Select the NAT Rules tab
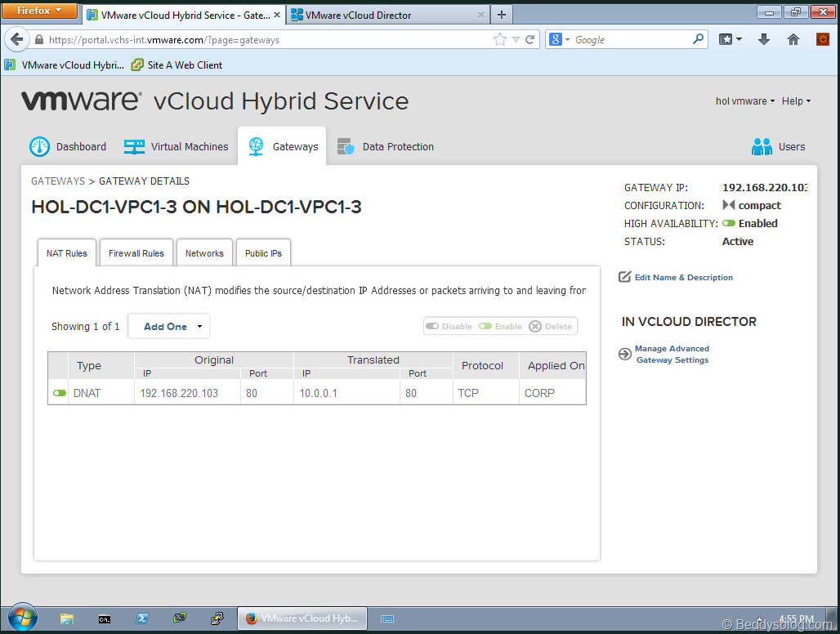Screen dimensions: 840x634 pos(67,253)
